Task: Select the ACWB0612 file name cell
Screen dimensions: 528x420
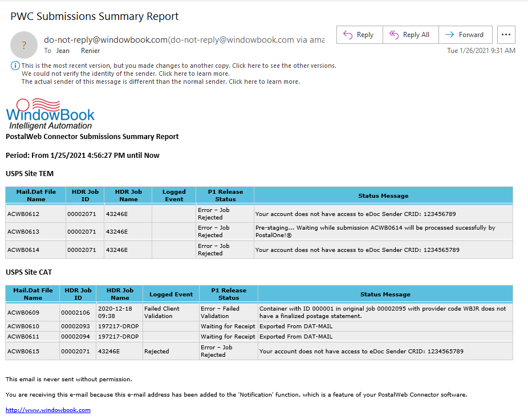Action: point(36,214)
